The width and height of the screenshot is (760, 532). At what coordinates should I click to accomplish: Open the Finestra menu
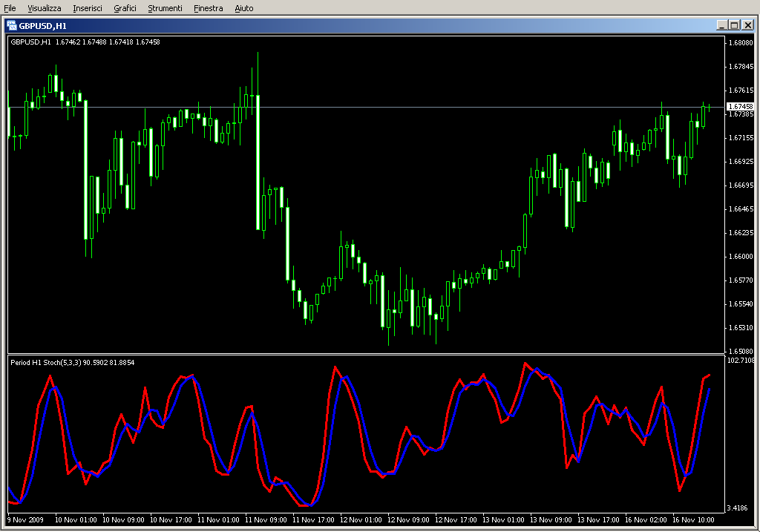pyautogui.click(x=208, y=8)
